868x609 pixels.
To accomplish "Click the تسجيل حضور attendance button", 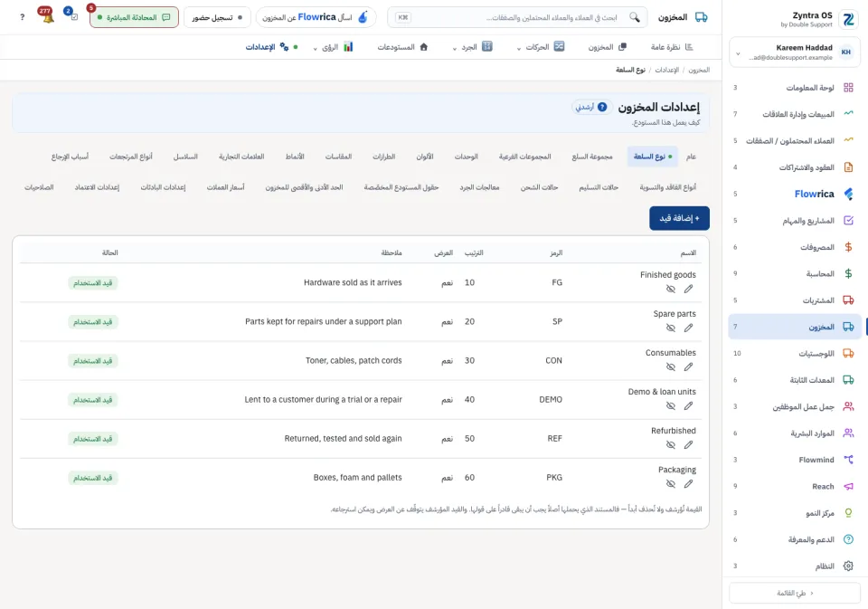I will [217, 17].
